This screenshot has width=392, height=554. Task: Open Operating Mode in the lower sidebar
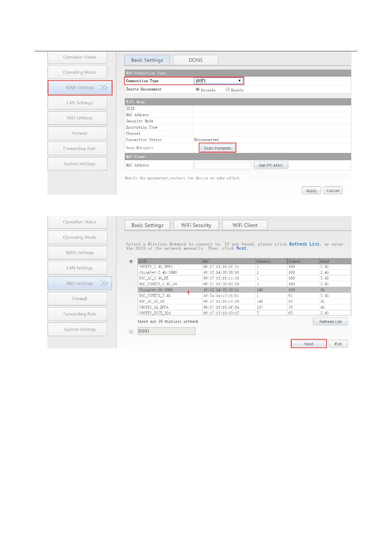click(x=77, y=238)
